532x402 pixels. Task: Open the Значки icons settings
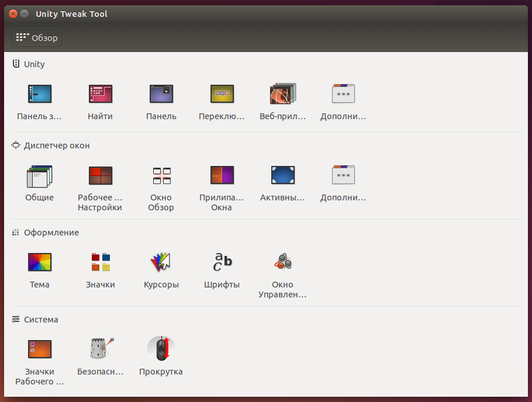(100, 262)
